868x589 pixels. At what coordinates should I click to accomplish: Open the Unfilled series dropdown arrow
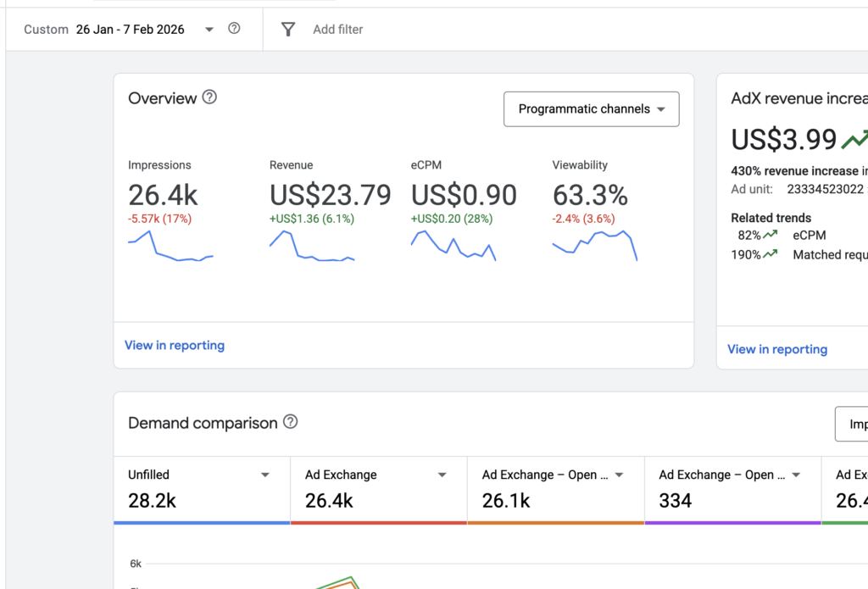(x=265, y=475)
